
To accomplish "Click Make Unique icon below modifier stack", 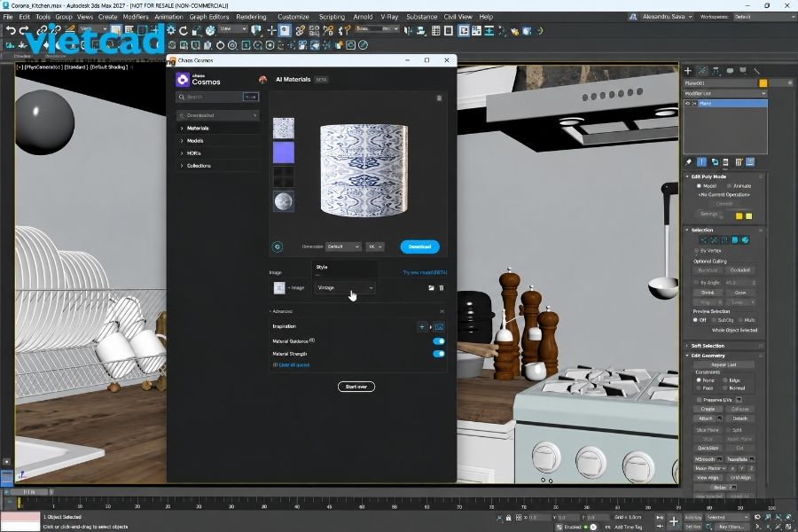I will [715, 162].
